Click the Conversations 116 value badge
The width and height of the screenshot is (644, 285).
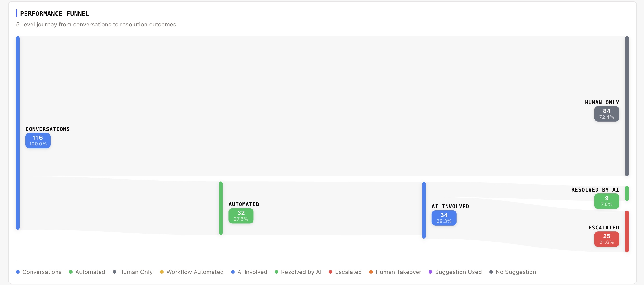pyautogui.click(x=38, y=140)
